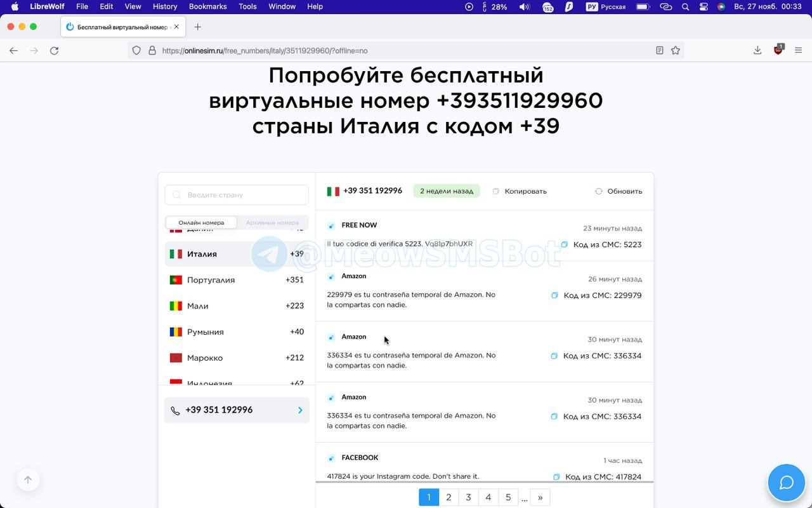This screenshot has height=508, width=812.
Task: Open number +39 351 192996 chevron
Action: point(300,410)
